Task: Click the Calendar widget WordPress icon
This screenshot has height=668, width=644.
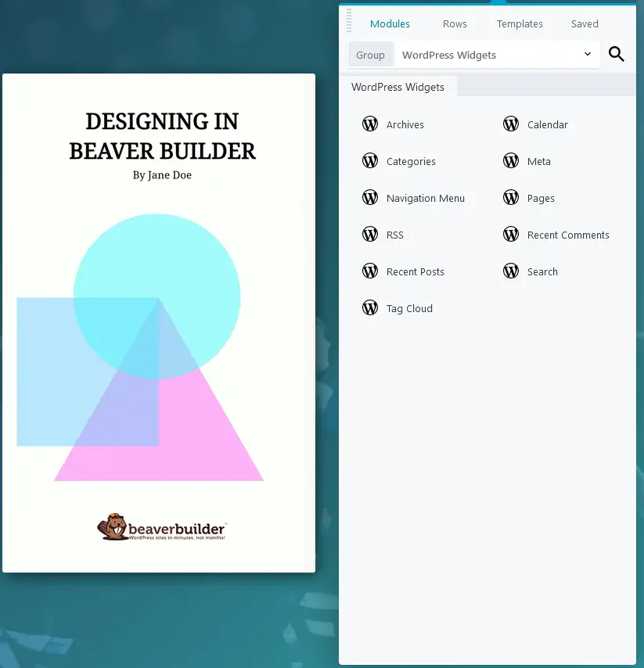Action: point(511,124)
